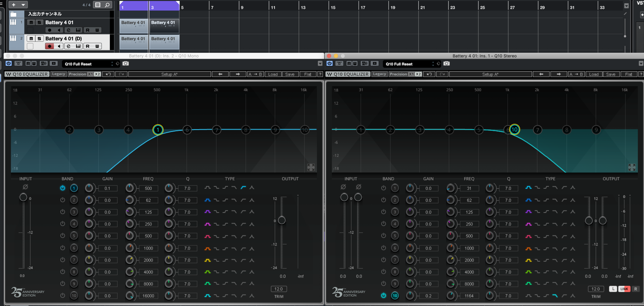644x306 pixels.
Task: Enable read automation on Battery 4 01 (D)
Action: [x=88, y=46]
